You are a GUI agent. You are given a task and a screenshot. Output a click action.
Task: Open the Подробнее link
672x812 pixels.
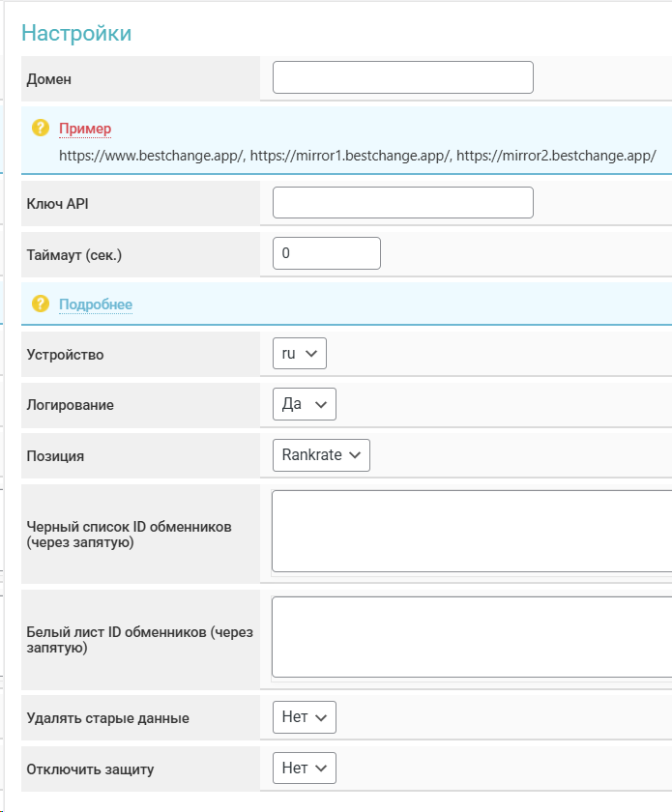[96, 304]
